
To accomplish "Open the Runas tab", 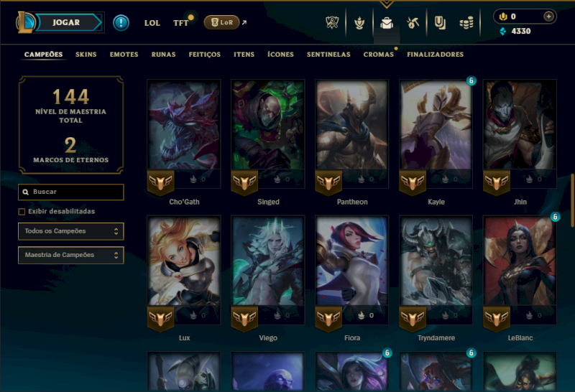I will click(164, 55).
